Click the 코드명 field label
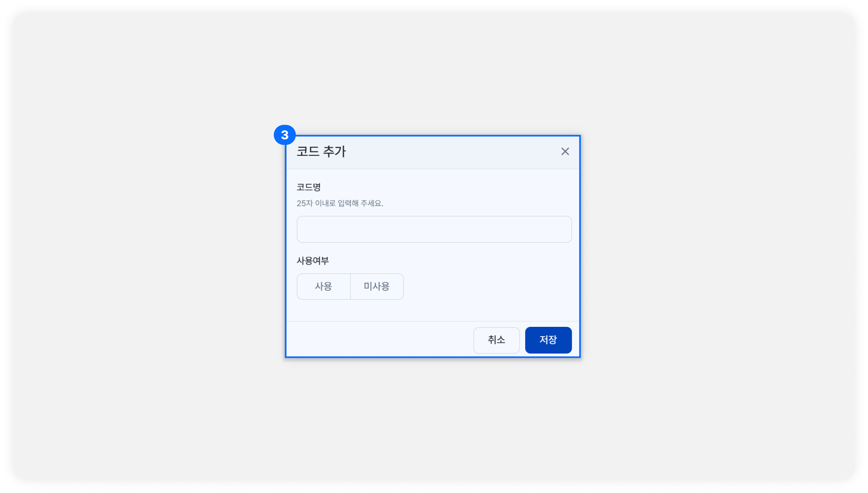Viewport: 868px width, 493px height. pyautogui.click(x=308, y=187)
